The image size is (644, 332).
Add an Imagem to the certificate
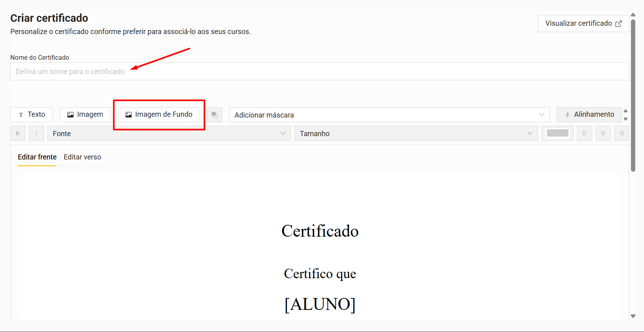pos(85,114)
